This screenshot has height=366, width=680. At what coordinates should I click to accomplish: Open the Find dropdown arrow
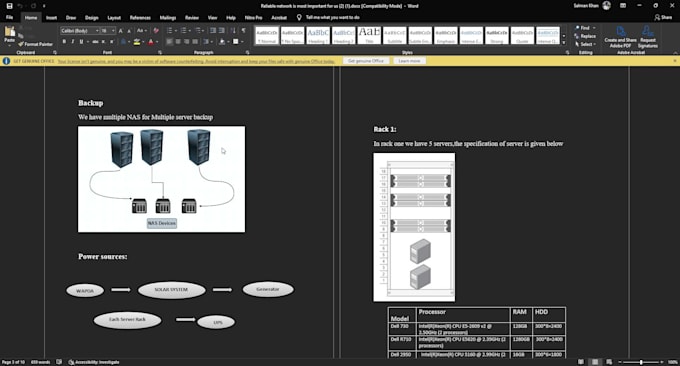point(594,28)
